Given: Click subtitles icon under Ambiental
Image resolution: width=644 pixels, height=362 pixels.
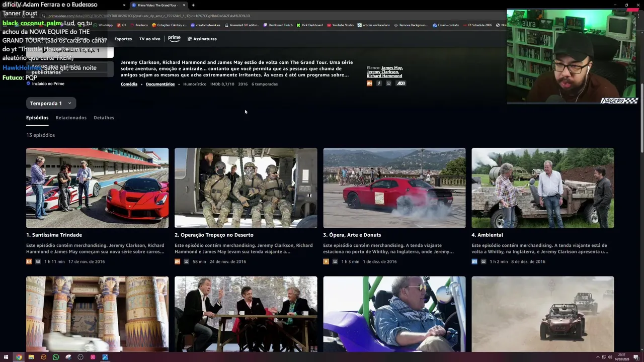Looking at the screenshot, I should click(483, 261).
